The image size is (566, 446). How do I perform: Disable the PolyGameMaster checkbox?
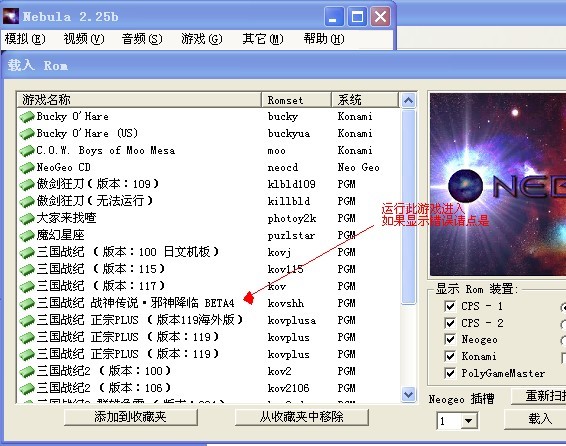pos(450,373)
